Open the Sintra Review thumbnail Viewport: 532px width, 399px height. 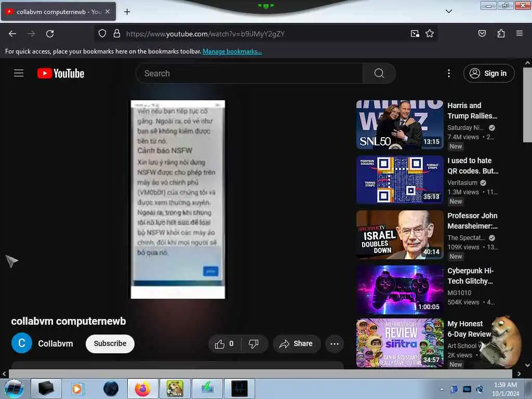click(400, 343)
